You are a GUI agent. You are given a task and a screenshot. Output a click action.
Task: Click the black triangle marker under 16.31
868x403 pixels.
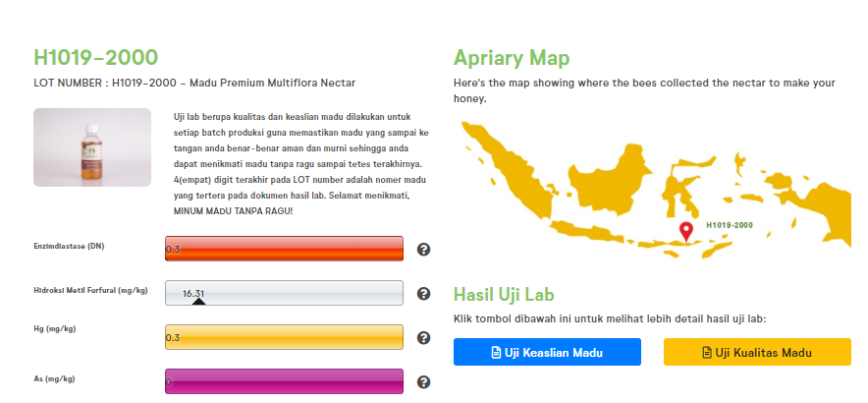(x=198, y=302)
